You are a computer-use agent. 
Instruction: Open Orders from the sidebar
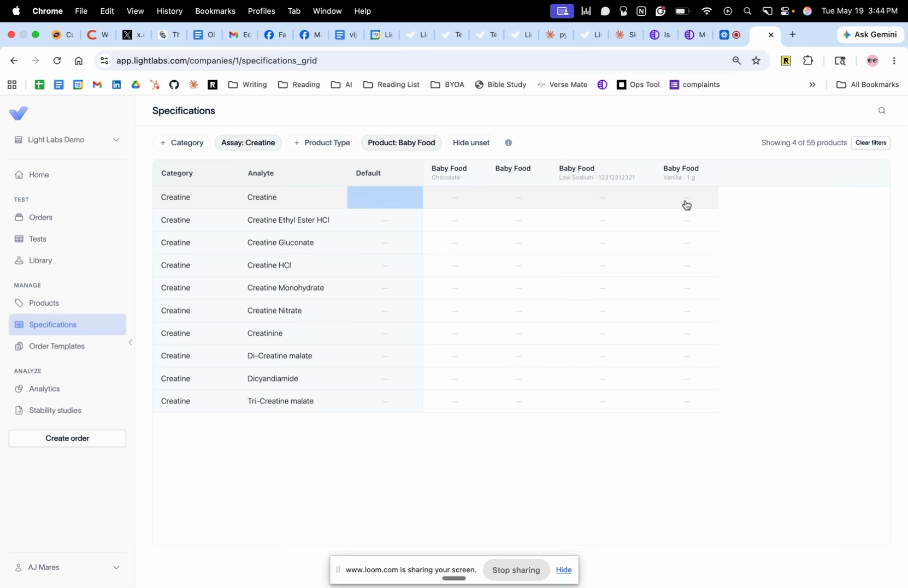click(x=41, y=217)
